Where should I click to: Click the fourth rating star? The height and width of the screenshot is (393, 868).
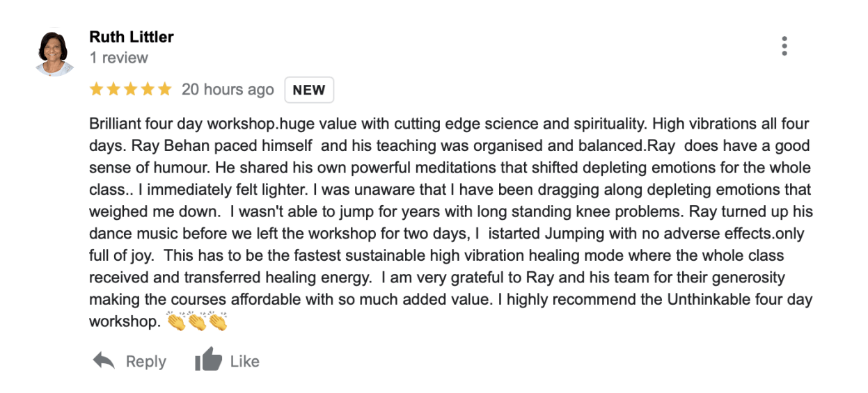(147, 90)
